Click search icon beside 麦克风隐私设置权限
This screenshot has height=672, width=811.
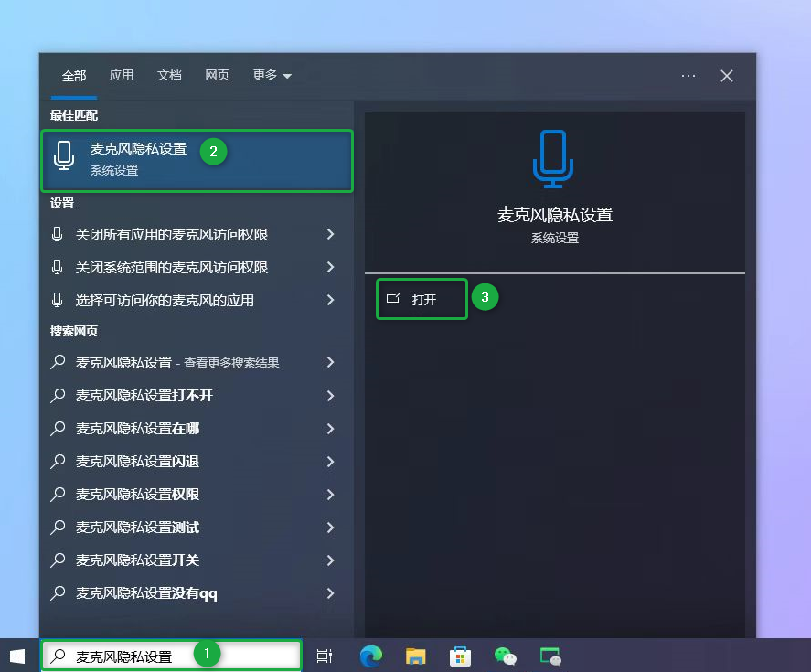pyautogui.click(x=58, y=494)
